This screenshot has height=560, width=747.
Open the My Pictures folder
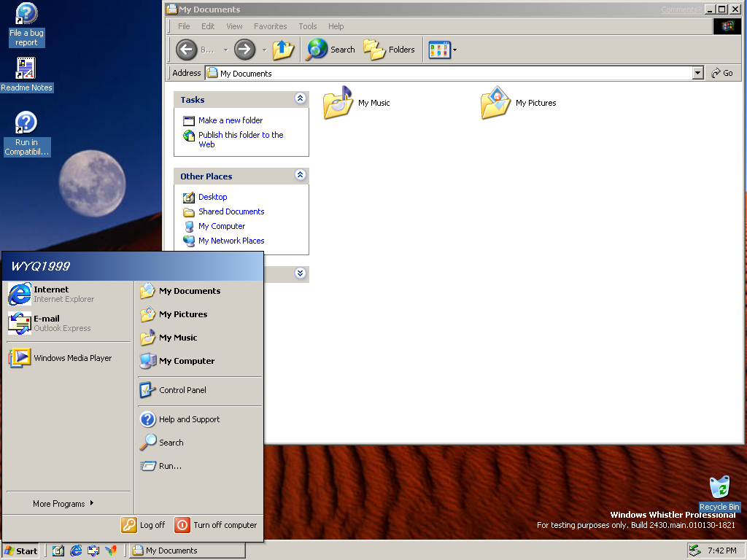click(x=496, y=104)
